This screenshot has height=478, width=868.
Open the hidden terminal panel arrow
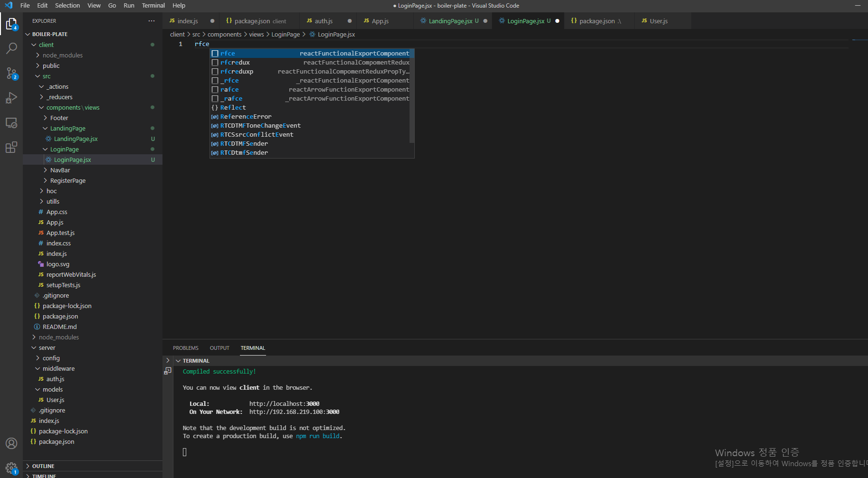168,360
